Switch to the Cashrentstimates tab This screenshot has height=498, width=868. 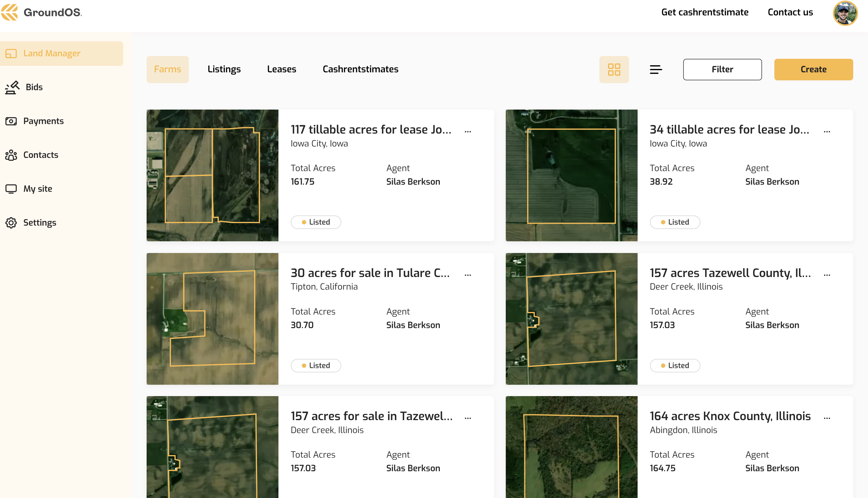point(360,70)
